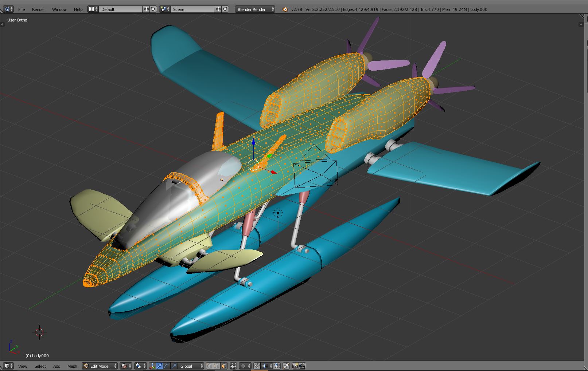Viewport: 588px width, 371px height.
Task: Toggle absolute grid snapping icon
Action: 277,366
